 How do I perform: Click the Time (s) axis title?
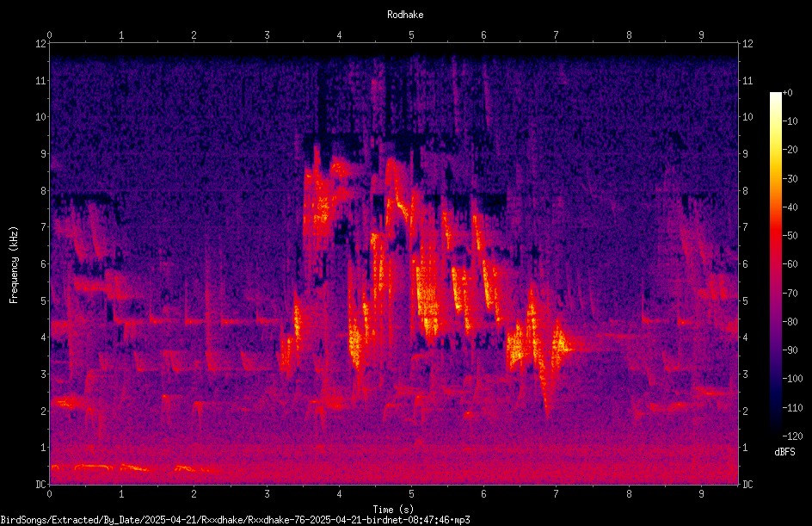pos(393,510)
